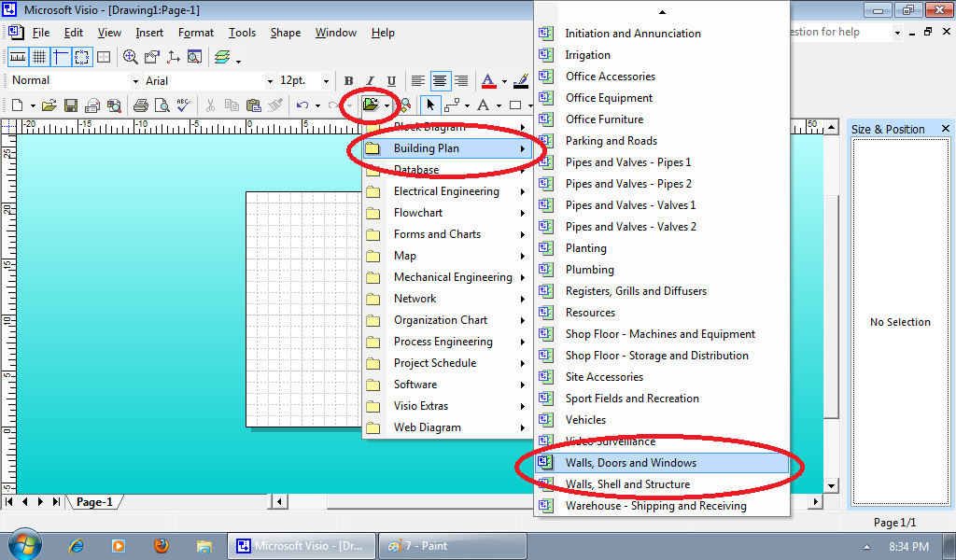Screen dimensions: 956x560
Task: Open the Format menu
Action: (x=196, y=33)
